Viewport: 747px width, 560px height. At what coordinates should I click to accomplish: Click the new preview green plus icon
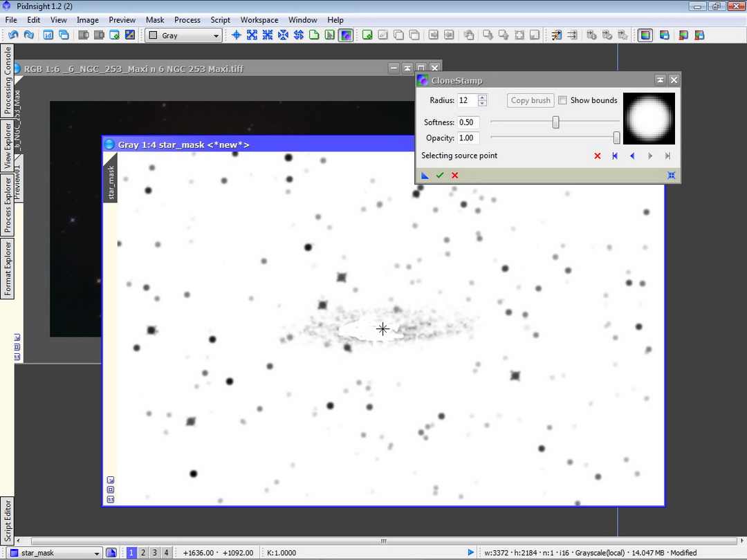pos(367,35)
